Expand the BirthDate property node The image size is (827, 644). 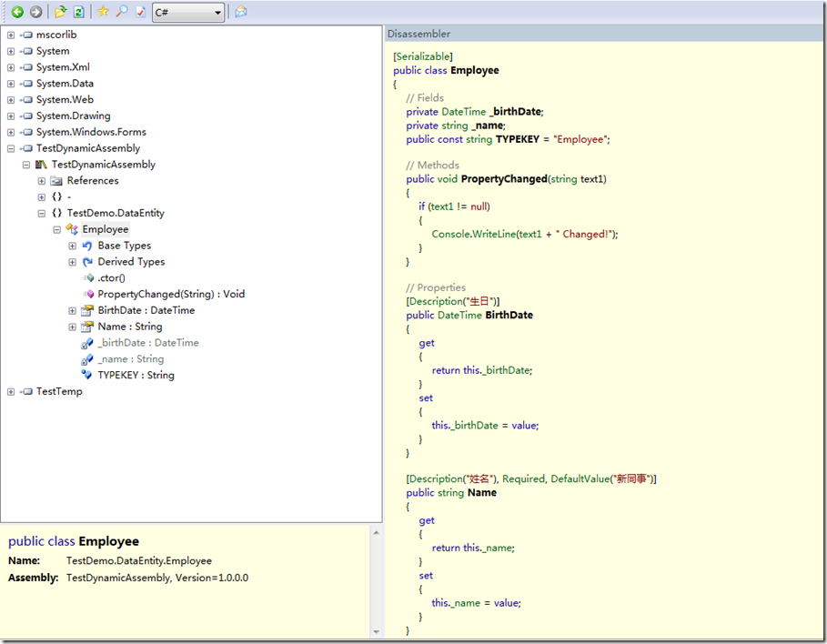[72, 311]
